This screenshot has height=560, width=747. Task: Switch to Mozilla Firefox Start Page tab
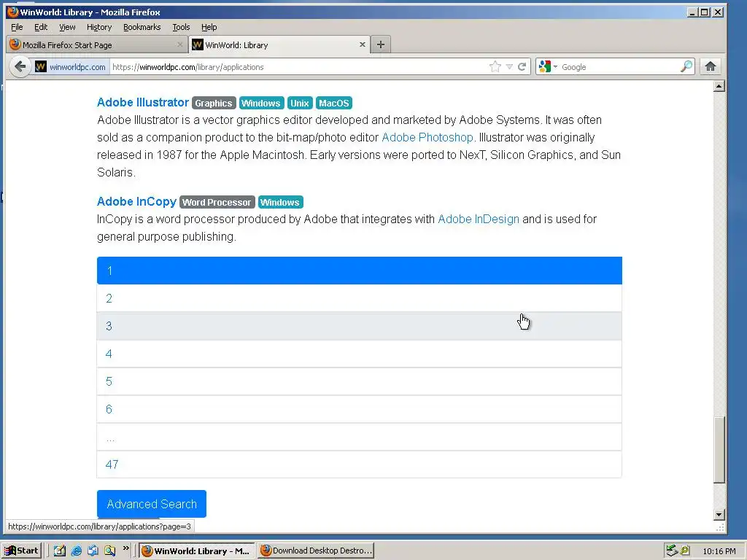point(96,44)
